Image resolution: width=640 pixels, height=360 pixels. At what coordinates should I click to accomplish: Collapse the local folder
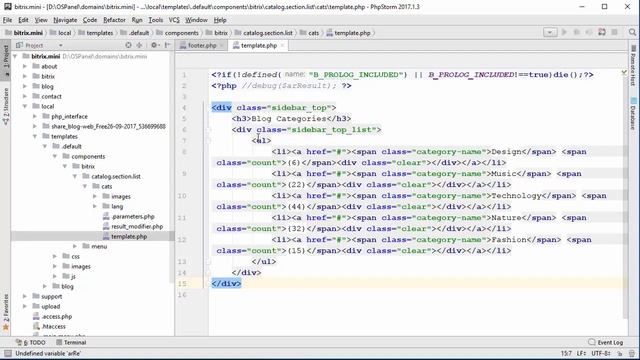coord(24,106)
